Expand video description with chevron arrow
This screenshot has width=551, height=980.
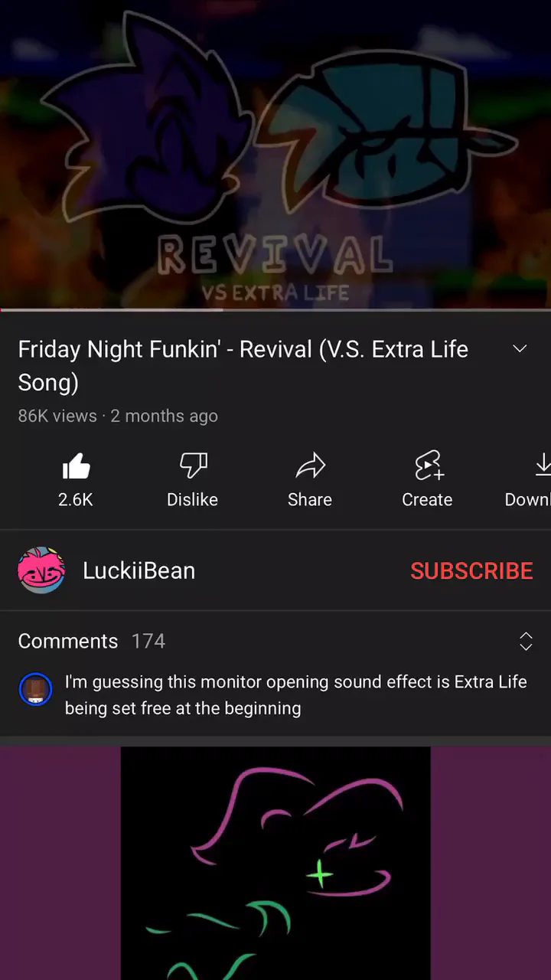(520, 349)
